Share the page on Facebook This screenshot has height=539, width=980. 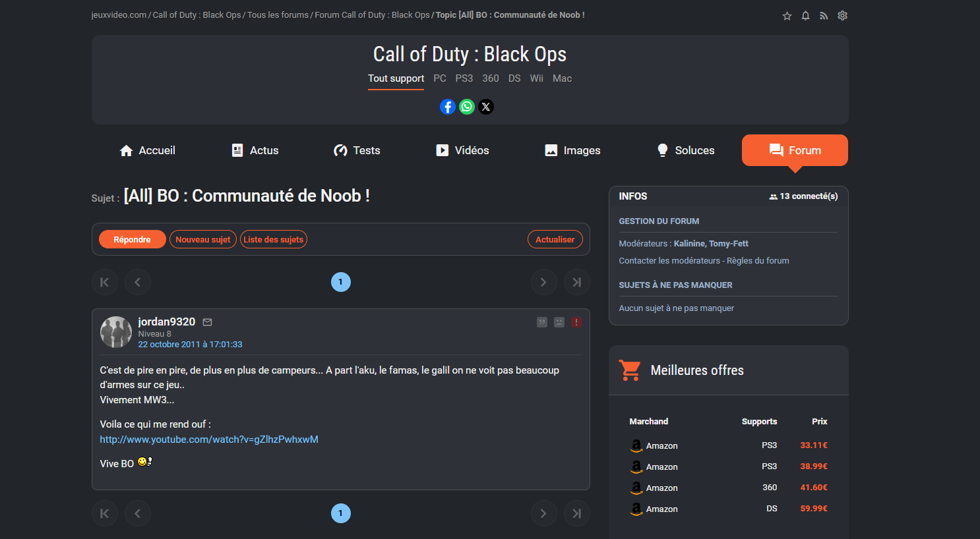448,107
